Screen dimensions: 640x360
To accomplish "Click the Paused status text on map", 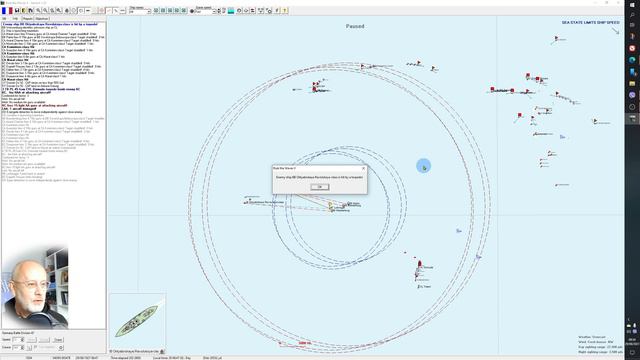I will tap(355, 26).
